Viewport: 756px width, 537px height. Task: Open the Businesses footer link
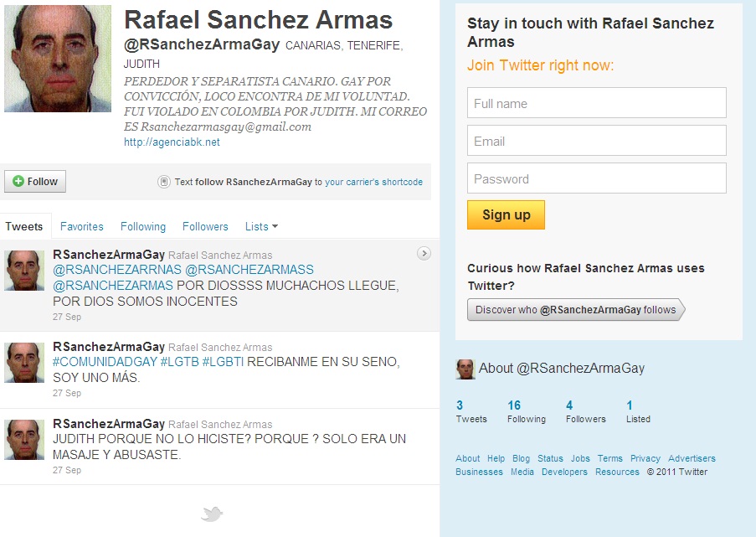point(479,472)
